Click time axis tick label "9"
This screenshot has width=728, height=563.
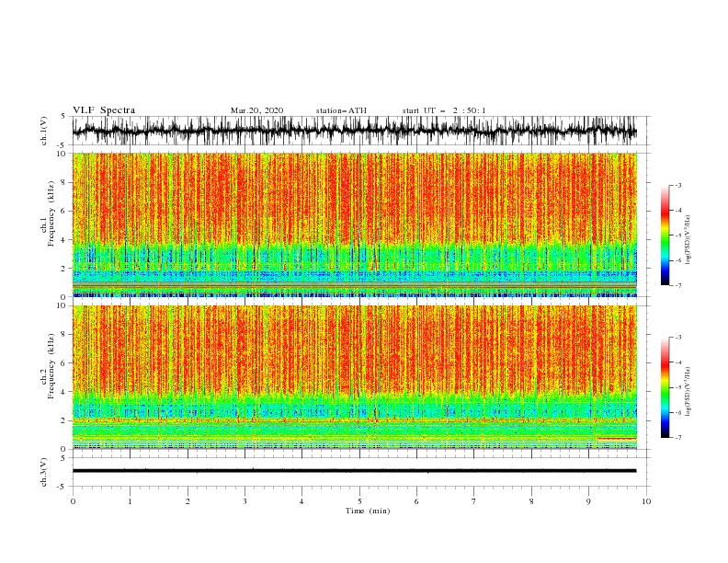click(588, 501)
